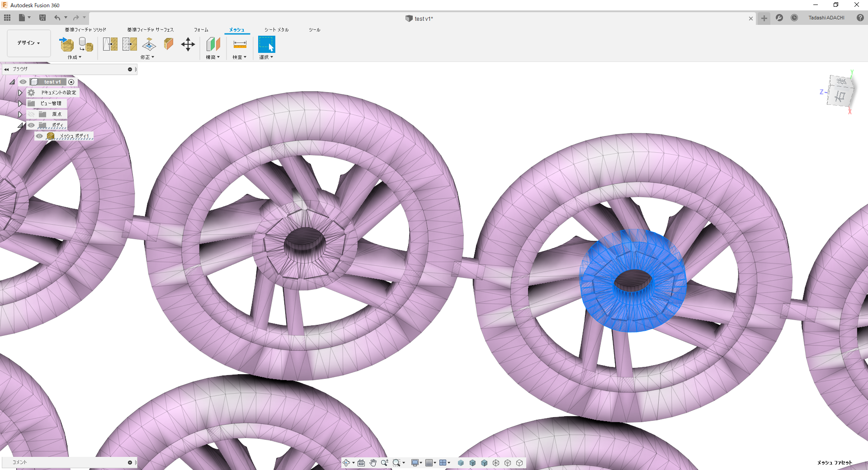Switch to the シート メタル tab
868x470 pixels.
[276, 30]
